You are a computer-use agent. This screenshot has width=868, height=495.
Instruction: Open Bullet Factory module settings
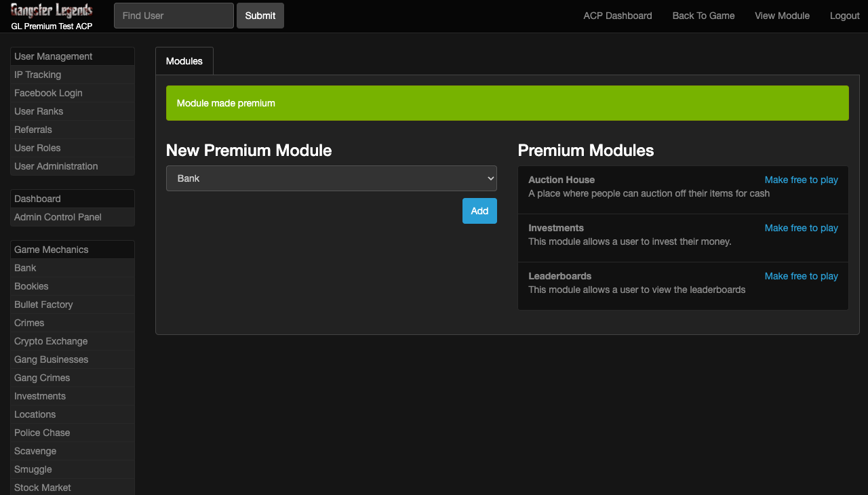(x=43, y=304)
